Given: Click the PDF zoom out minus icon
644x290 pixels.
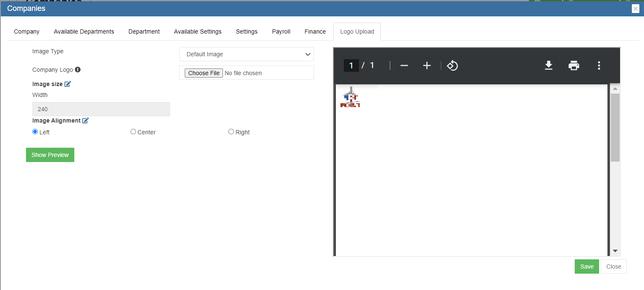Looking at the screenshot, I should click(404, 65).
